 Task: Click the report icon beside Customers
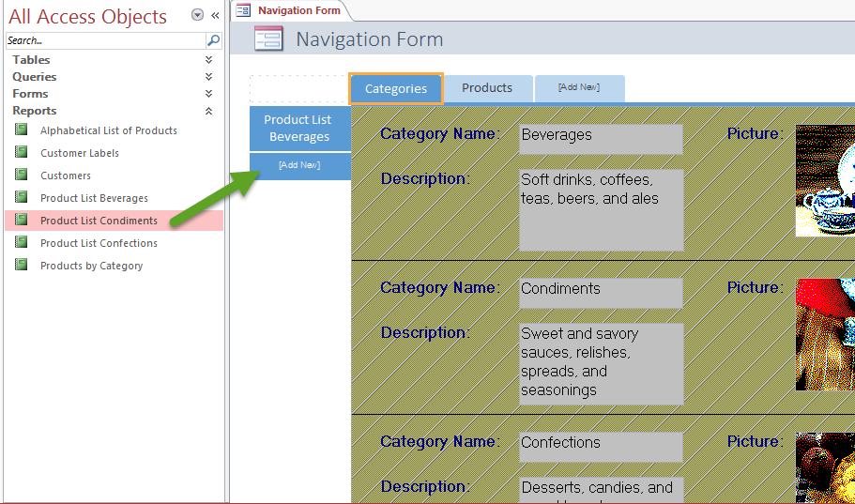coord(21,175)
